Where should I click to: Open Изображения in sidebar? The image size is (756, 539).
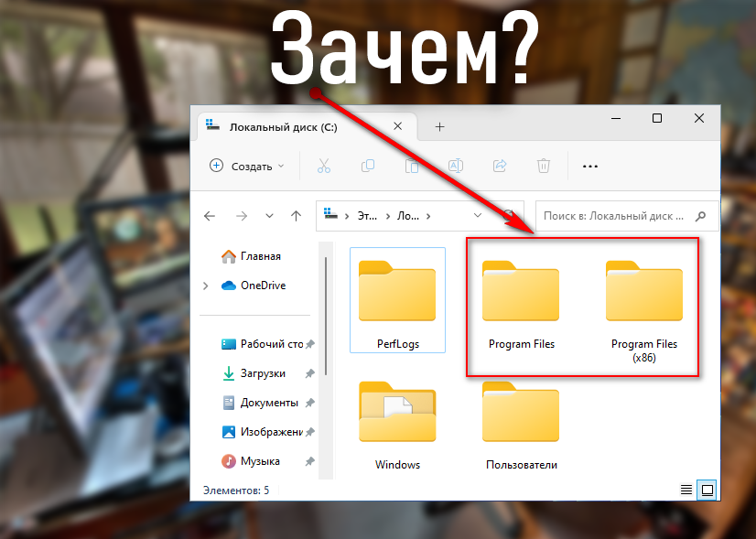tap(263, 432)
